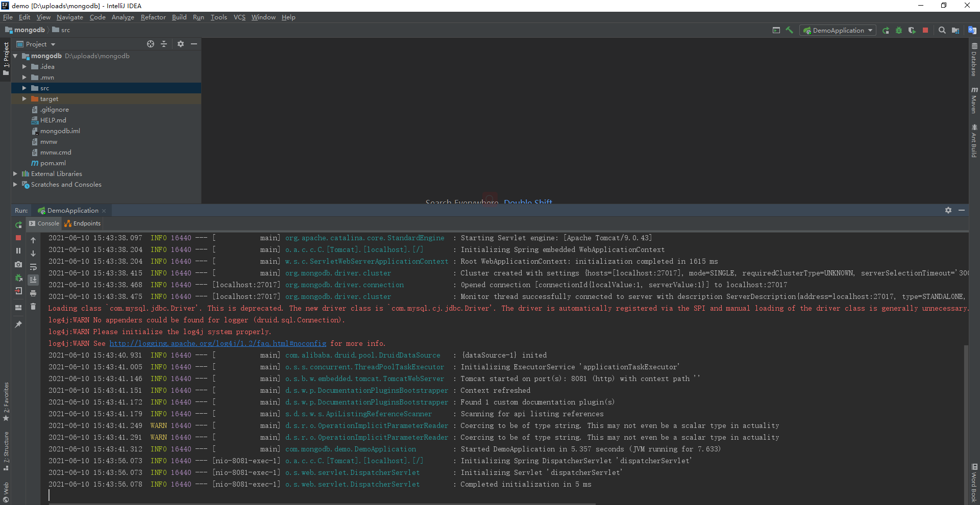Screen dimensions: 980x505
Task: Open the log4j FAQ noconfig link
Action: click(x=217, y=343)
